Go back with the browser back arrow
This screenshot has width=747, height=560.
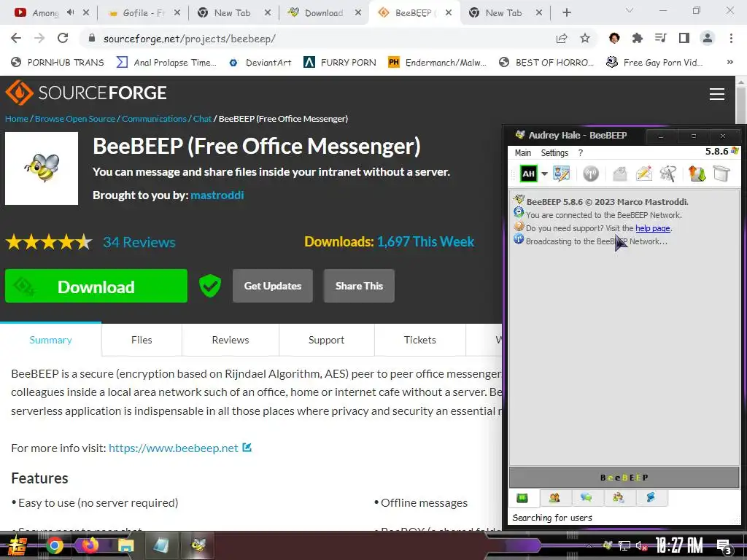(x=16, y=38)
